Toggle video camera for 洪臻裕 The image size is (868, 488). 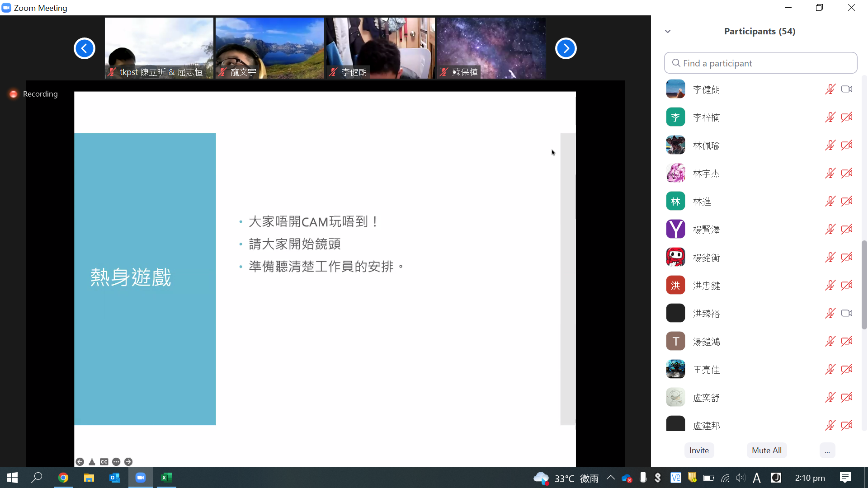(847, 313)
